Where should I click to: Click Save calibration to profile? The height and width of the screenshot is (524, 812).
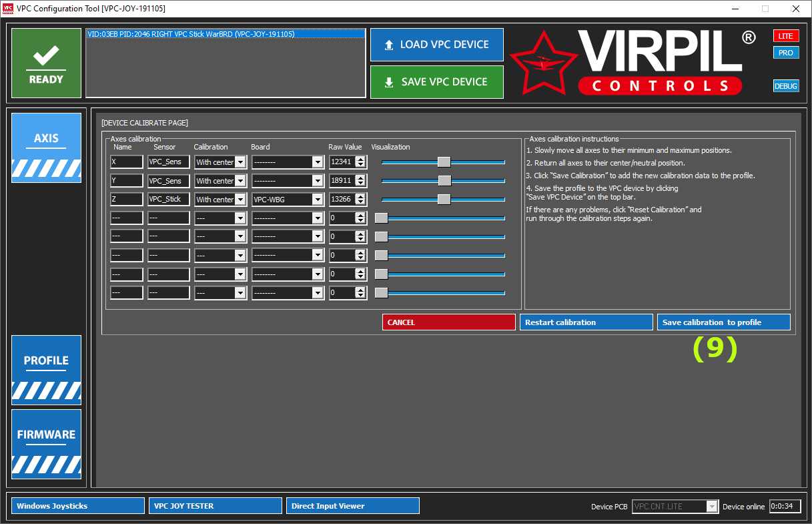[723, 322]
